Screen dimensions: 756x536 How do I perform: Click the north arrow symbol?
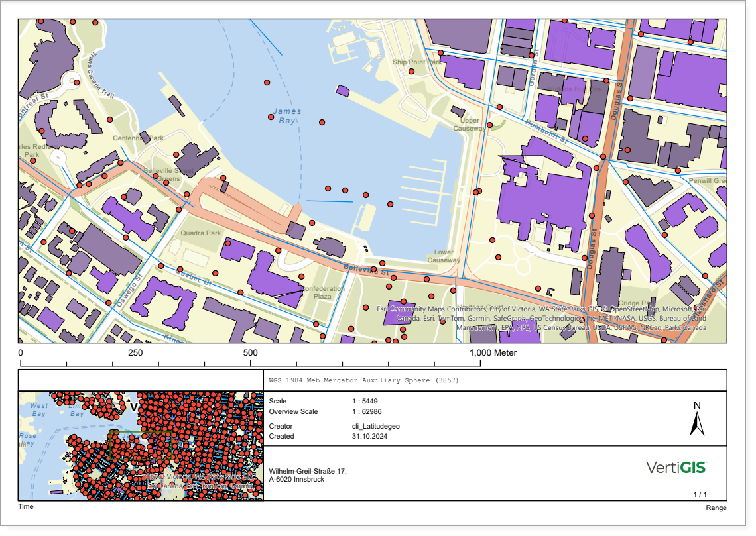click(x=696, y=420)
